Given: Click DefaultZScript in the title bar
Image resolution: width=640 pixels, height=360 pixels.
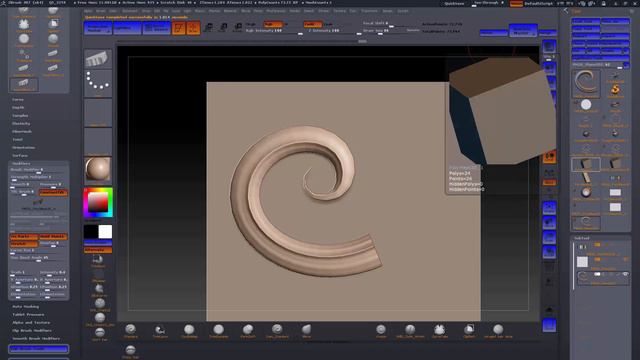Looking at the screenshot, I should [538, 3].
